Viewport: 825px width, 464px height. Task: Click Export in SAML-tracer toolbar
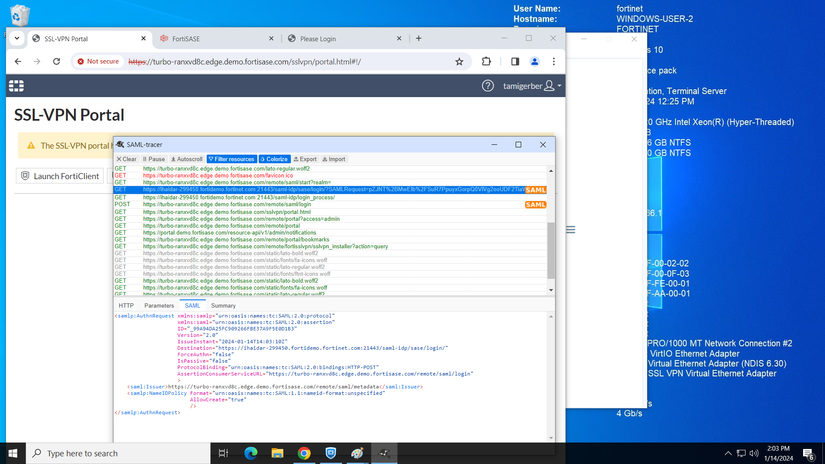click(305, 159)
